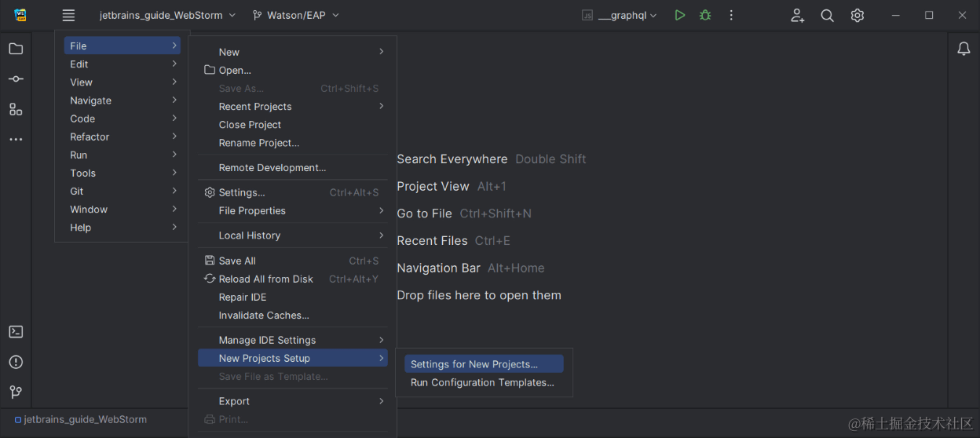Open the __graphql run configuration dropdown
Screen dimensions: 980x438
pos(620,15)
